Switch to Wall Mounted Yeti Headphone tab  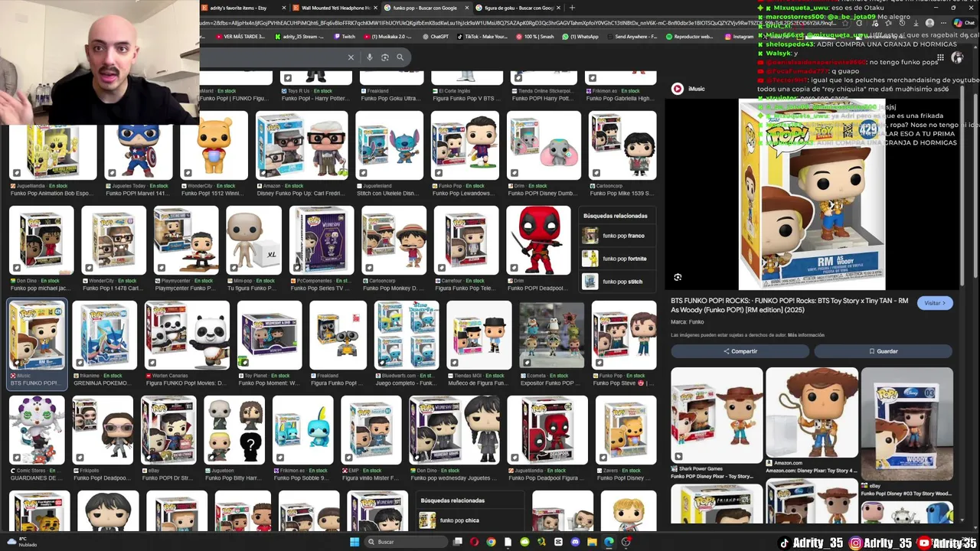coord(335,8)
